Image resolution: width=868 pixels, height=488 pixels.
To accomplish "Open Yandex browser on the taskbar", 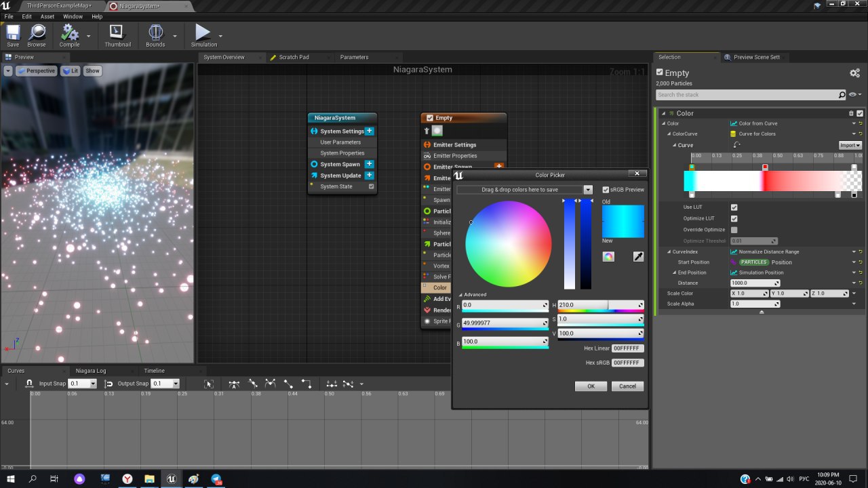I will [x=127, y=479].
